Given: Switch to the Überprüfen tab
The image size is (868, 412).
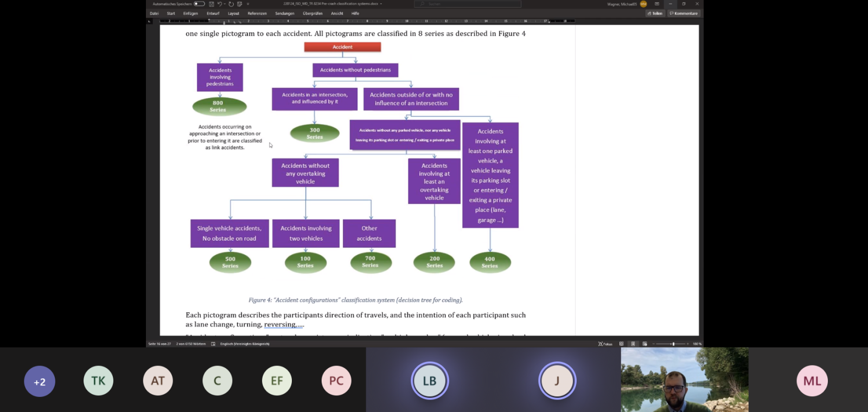Looking at the screenshot, I should [x=312, y=14].
